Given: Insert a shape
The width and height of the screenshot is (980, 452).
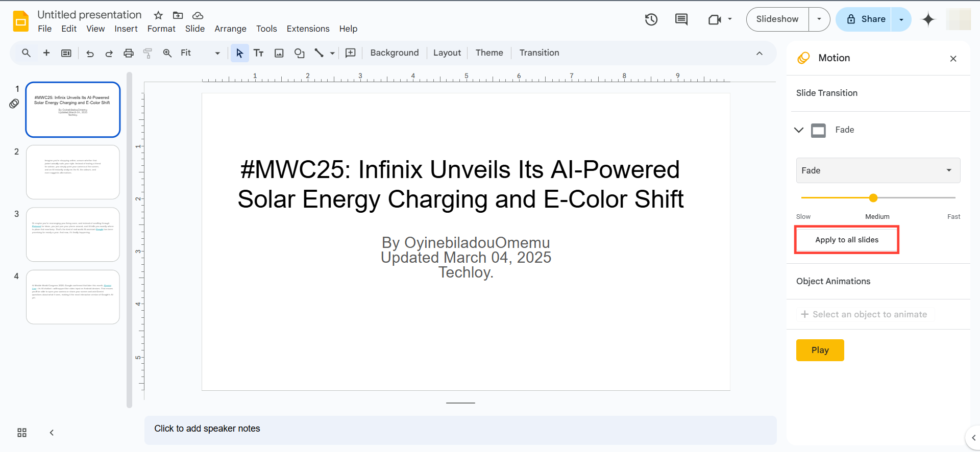Looking at the screenshot, I should pyautogui.click(x=300, y=53).
